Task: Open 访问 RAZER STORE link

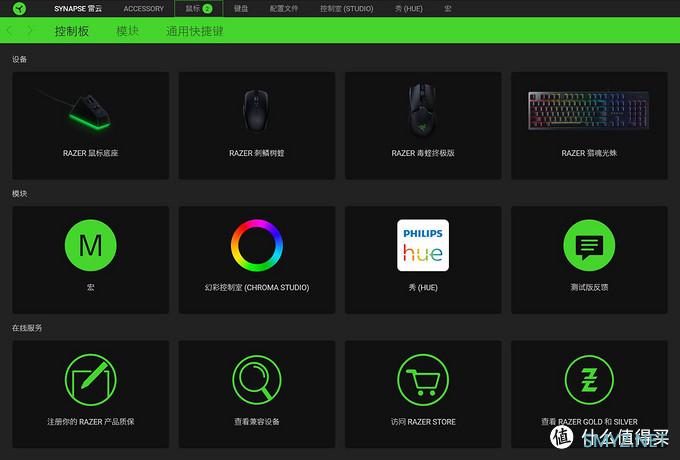Action: point(423,421)
